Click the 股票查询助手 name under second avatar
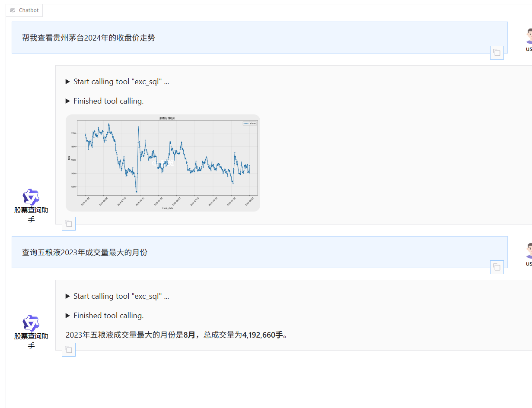The width and height of the screenshot is (532, 408). 31,341
